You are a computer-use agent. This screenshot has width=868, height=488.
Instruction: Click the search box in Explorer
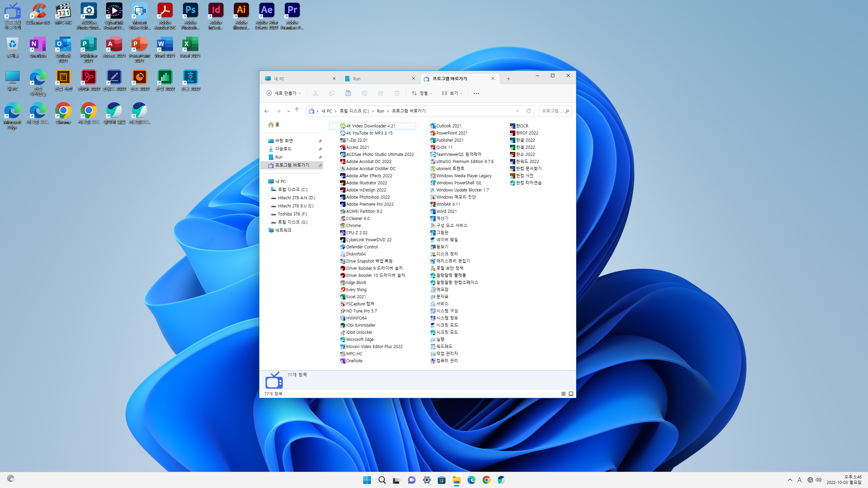pyautogui.click(x=552, y=111)
